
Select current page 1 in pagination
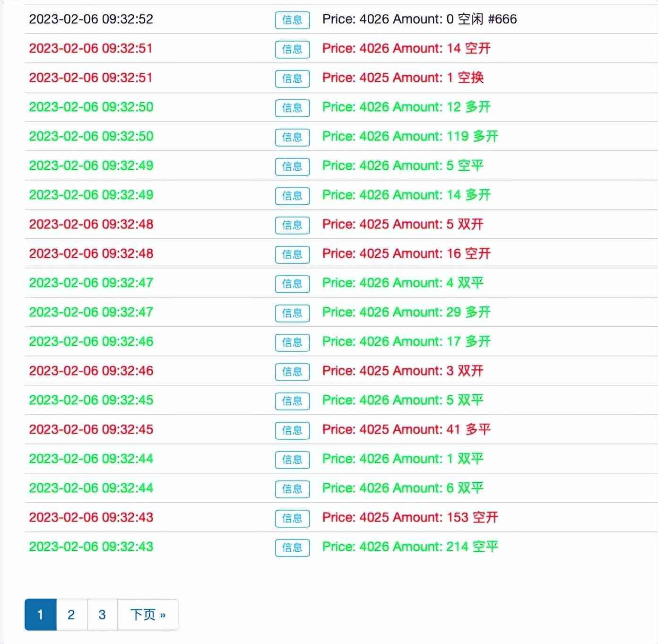click(x=41, y=615)
